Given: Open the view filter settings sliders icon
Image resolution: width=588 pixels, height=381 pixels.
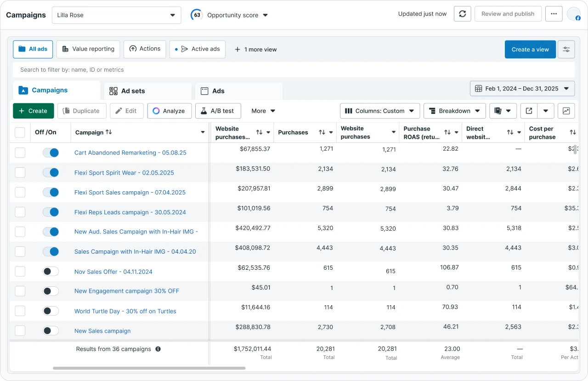Looking at the screenshot, I should (566, 50).
